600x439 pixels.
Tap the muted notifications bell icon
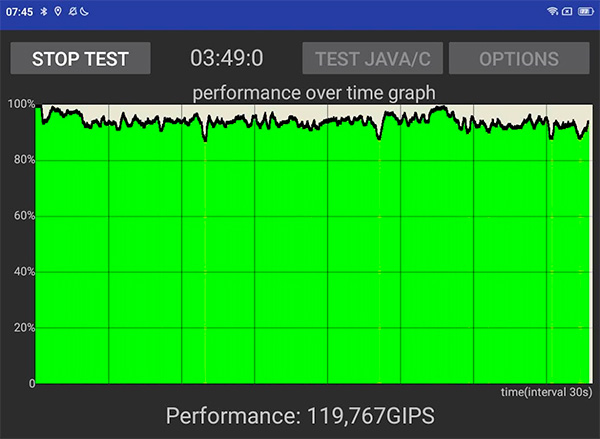71,11
